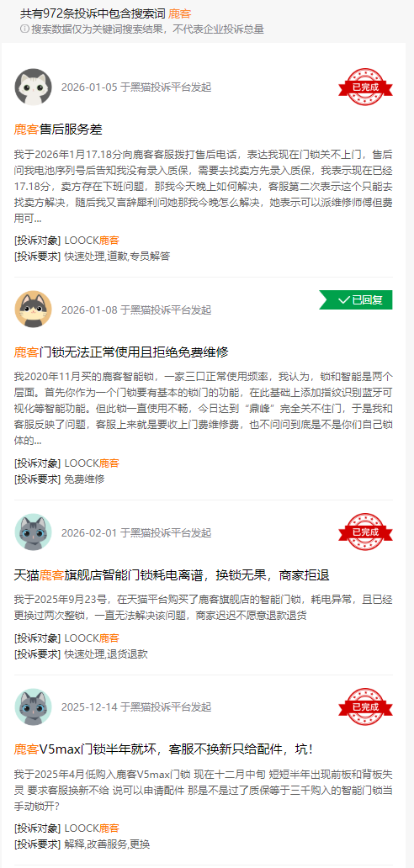414x868 pixels.
Task: Click the gray cat avatar dated 2026-02-01
Action: pyautogui.click(x=33, y=532)
